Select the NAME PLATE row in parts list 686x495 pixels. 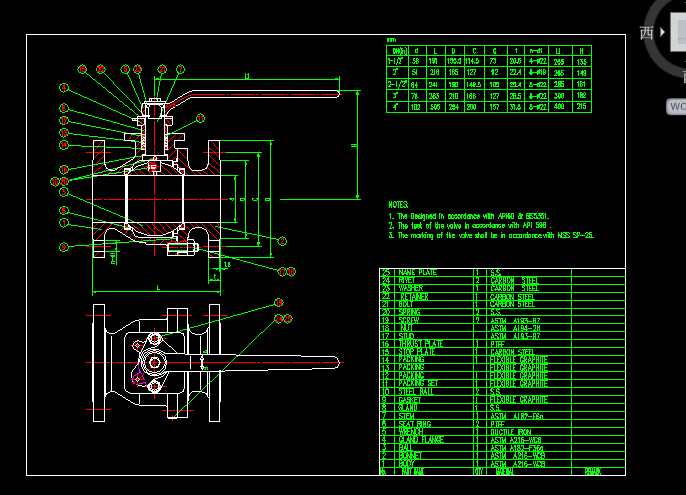tap(418, 272)
